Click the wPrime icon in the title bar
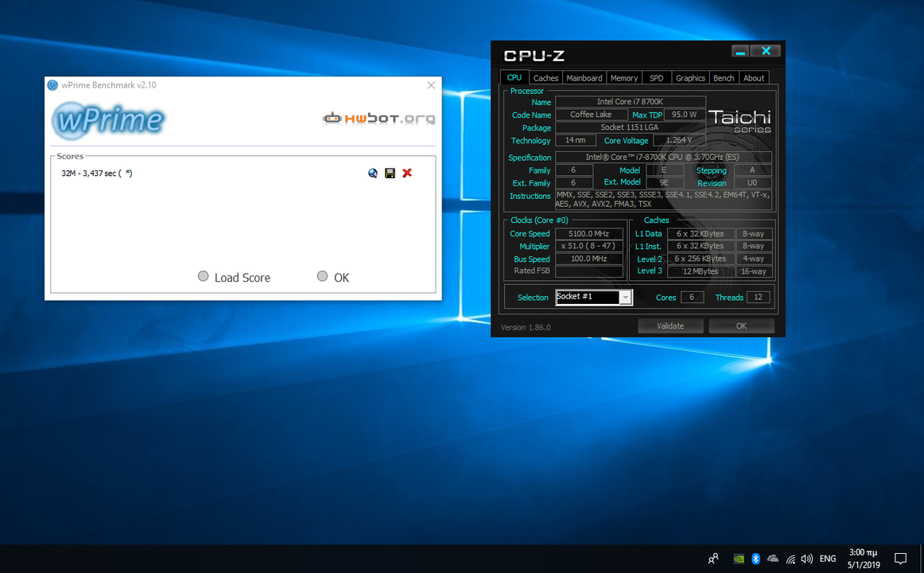 tap(52, 85)
